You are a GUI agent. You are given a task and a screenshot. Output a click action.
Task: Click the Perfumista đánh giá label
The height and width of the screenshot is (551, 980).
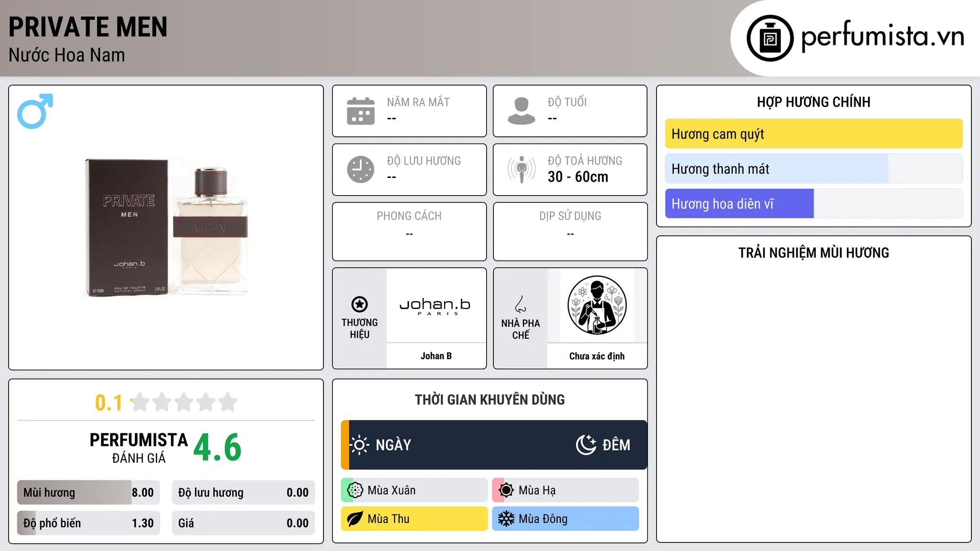[139, 448]
